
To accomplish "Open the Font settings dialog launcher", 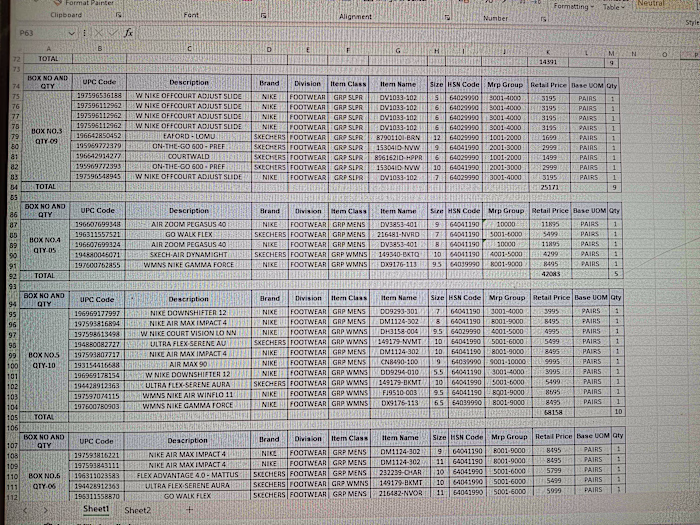I will coord(263,16).
